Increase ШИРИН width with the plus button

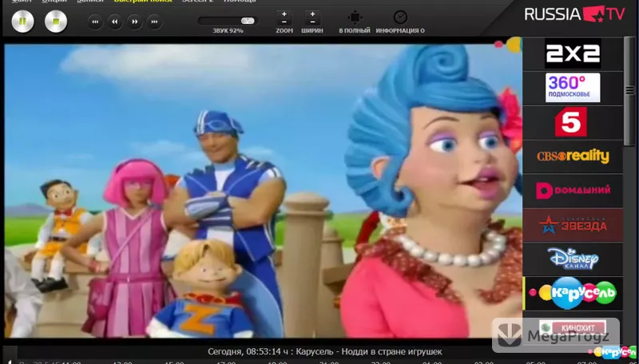tap(312, 14)
